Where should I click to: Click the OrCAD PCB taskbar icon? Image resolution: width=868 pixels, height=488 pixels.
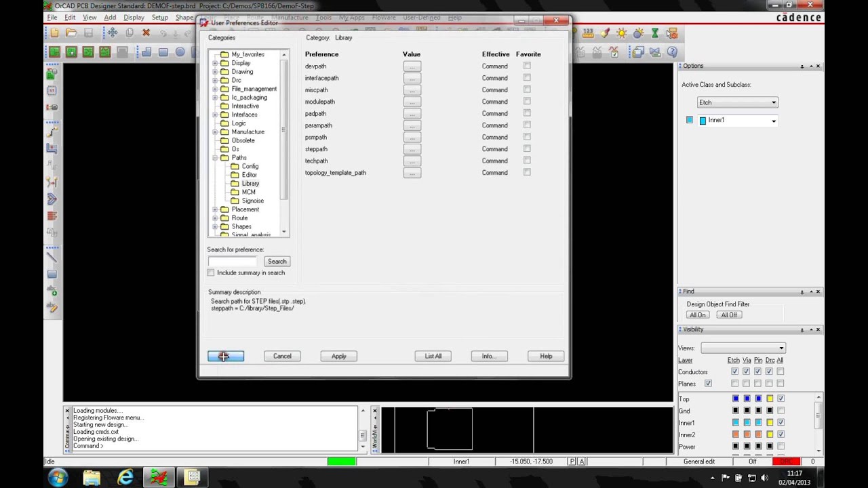point(159,478)
